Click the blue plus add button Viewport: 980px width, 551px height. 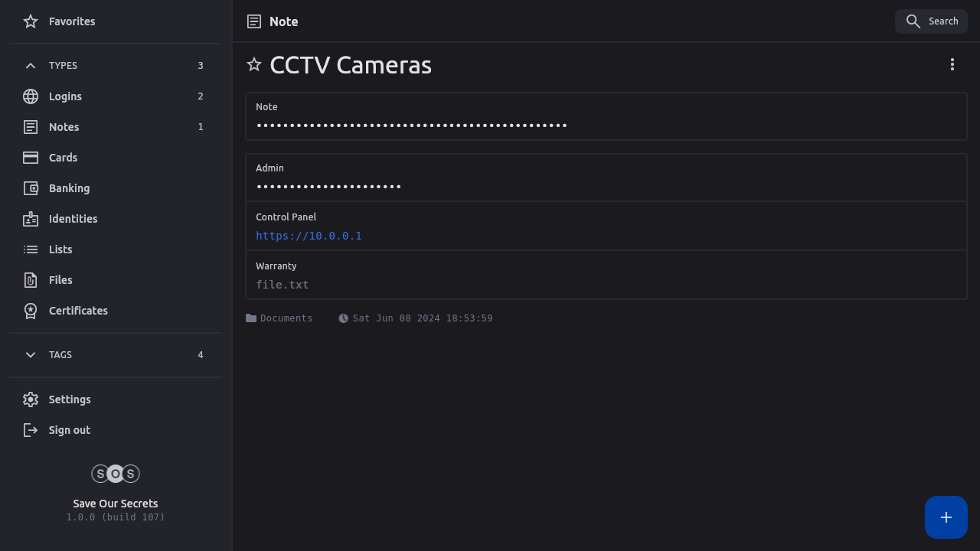pos(946,517)
